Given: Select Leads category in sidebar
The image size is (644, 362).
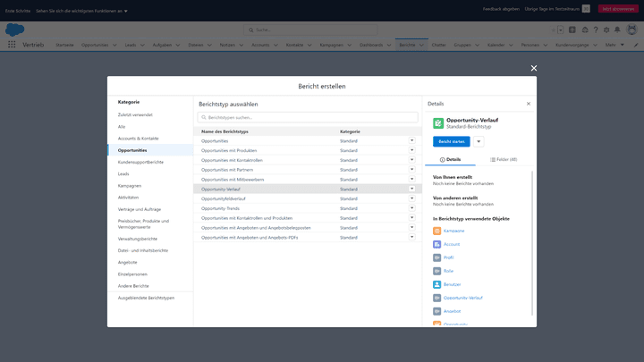Looking at the screenshot, I should point(123,173).
